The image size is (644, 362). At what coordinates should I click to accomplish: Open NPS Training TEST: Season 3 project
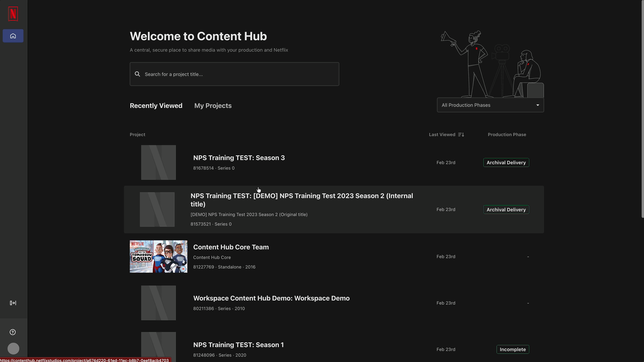(x=239, y=158)
